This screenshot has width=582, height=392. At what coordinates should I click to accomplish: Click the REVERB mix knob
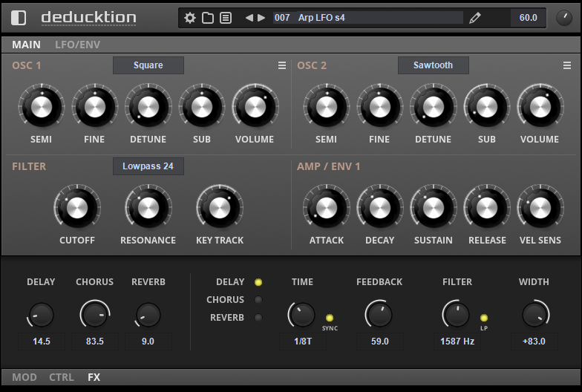pyautogui.click(x=148, y=315)
